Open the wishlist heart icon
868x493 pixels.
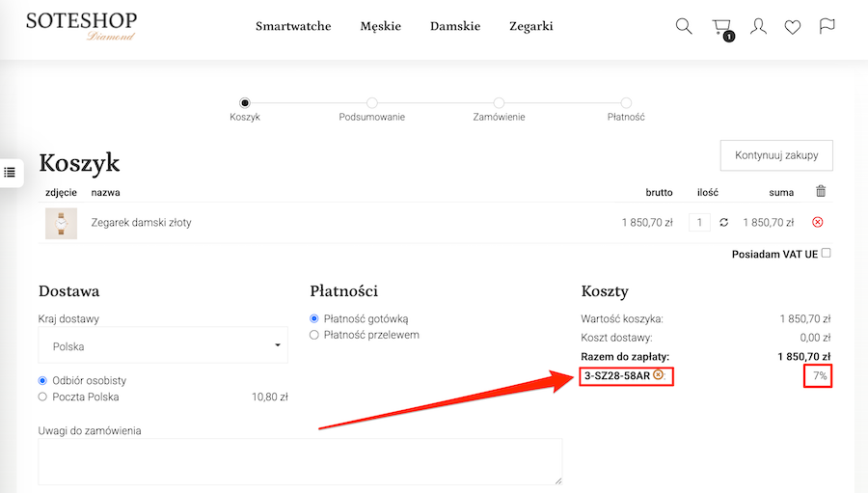coord(793,27)
